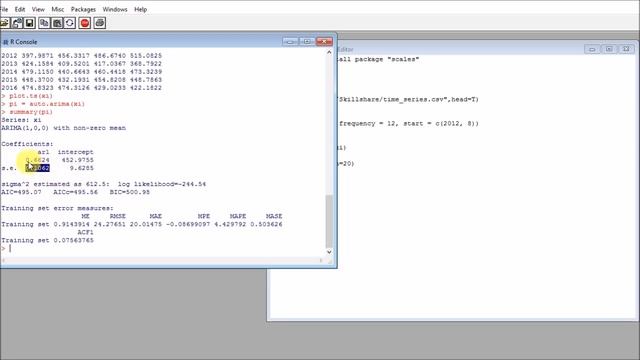Minimize the Editor window
This screenshot has height=360, width=640.
[x=592, y=49]
